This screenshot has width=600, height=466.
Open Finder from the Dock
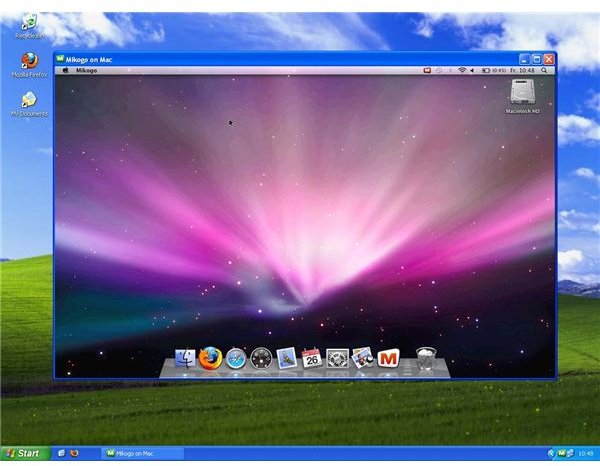pos(185,358)
